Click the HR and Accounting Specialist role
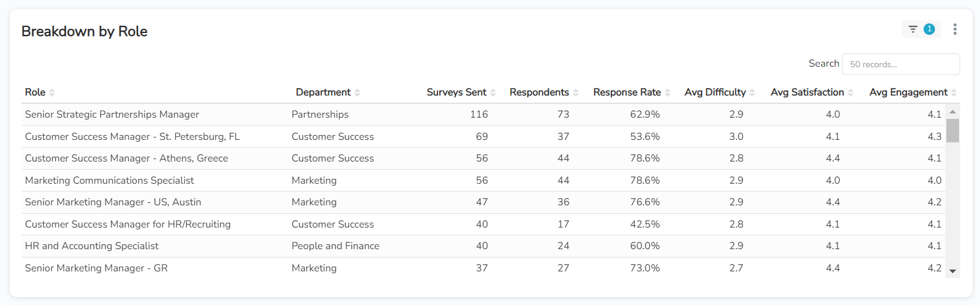 pyautogui.click(x=92, y=246)
